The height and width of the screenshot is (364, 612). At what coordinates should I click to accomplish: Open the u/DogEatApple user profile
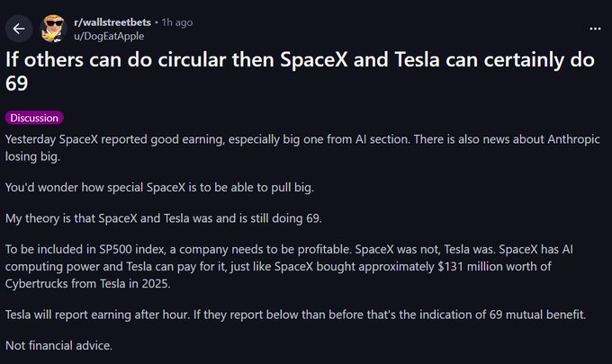click(x=109, y=36)
